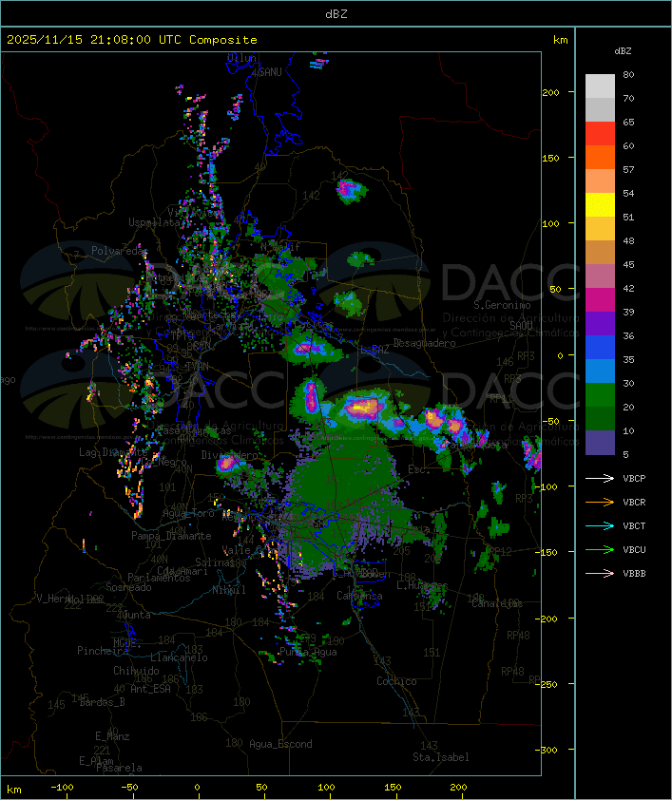Select the light blue 30-35 dBZ swatch

pyautogui.click(x=600, y=371)
